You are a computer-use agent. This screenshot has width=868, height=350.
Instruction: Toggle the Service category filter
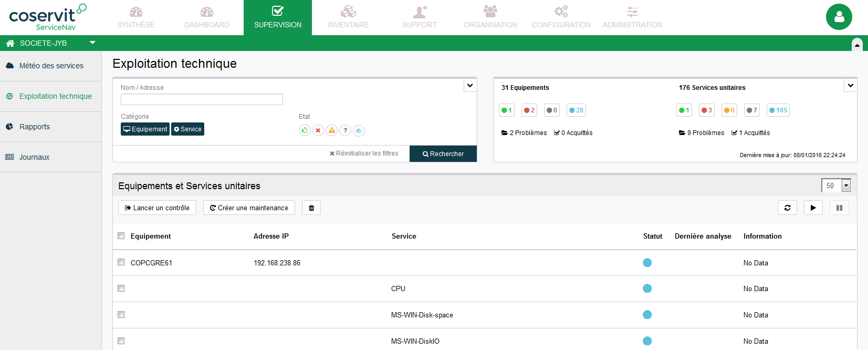(187, 129)
